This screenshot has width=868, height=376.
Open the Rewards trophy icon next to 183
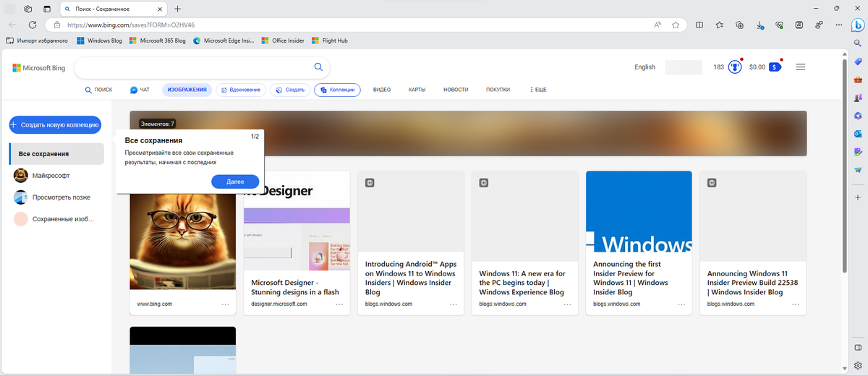735,67
